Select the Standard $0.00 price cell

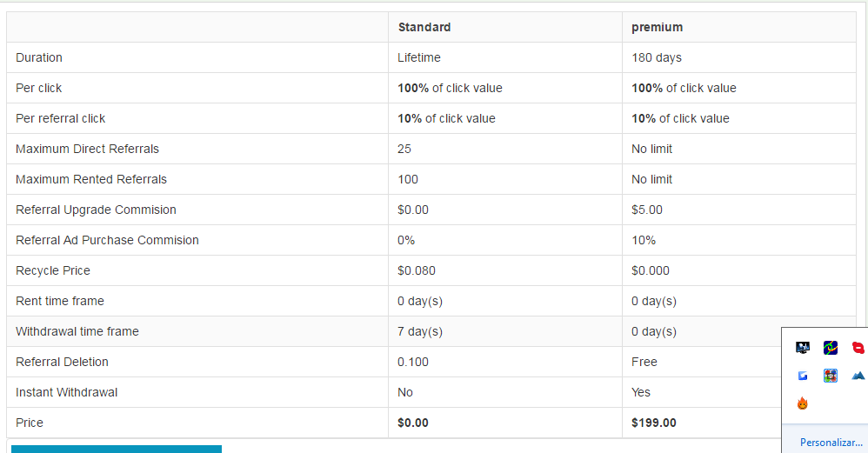click(413, 423)
